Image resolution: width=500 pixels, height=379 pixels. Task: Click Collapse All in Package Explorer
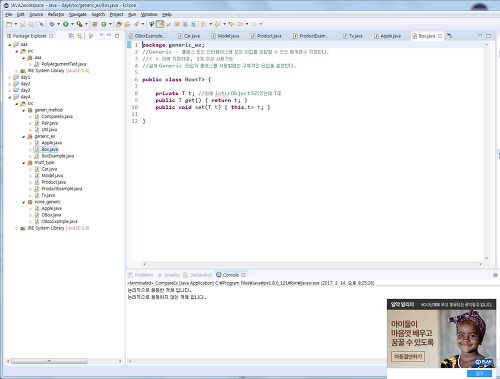pos(71,36)
